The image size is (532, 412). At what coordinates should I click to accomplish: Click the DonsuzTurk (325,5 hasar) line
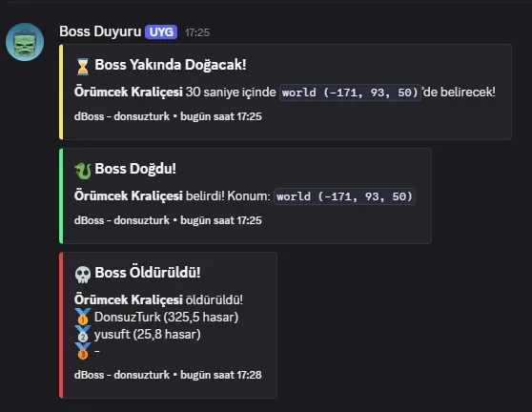pos(166,317)
